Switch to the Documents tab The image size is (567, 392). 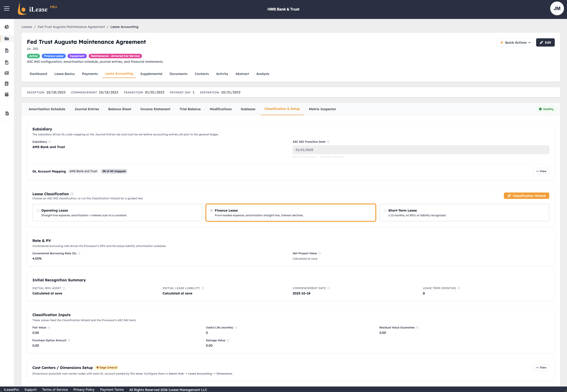tap(178, 74)
